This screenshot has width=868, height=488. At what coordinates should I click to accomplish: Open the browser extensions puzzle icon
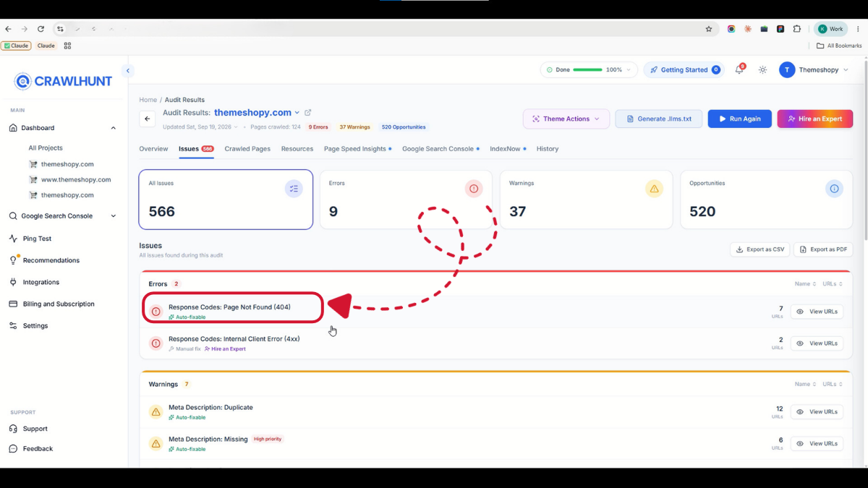point(797,29)
